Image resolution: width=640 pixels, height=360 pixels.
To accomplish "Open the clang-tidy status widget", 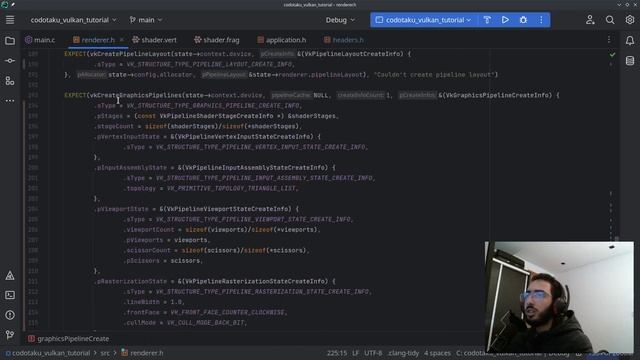I will pyautogui.click(x=404, y=353).
